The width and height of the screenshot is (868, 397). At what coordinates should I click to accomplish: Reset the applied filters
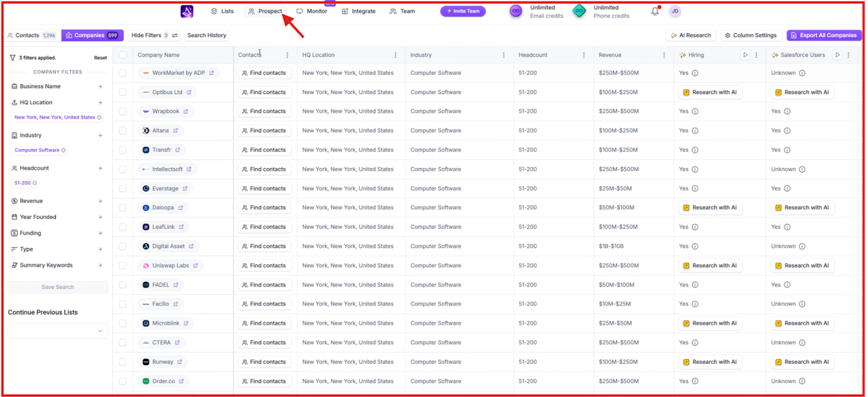coord(100,58)
